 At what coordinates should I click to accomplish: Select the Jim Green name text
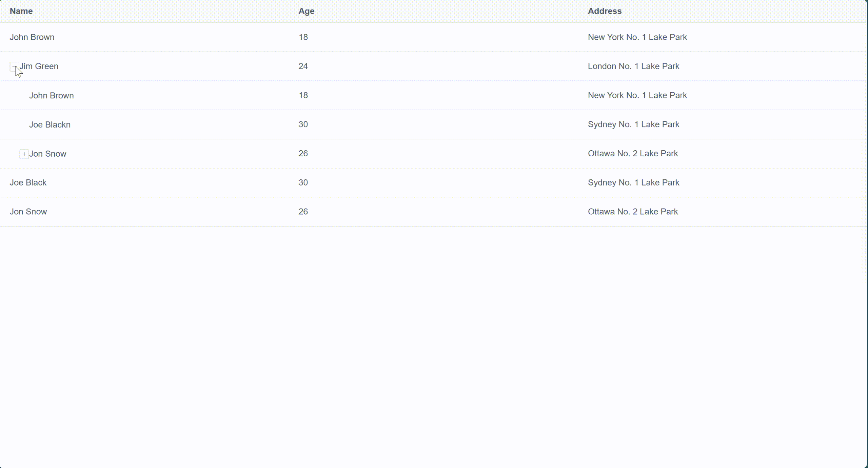coord(39,66)
